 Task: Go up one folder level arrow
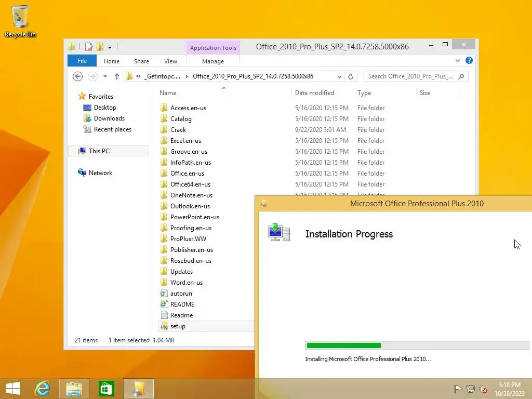pos(117,76)
